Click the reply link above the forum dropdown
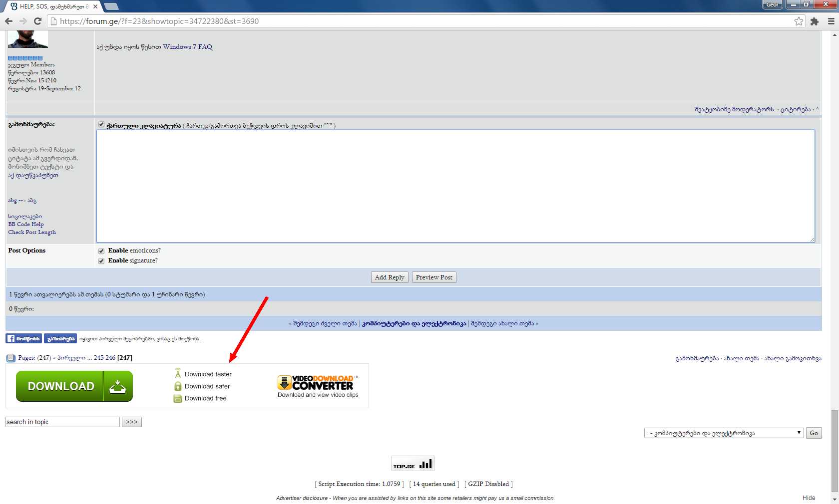Viewport: 839px width, 504px height. (697, 358)
